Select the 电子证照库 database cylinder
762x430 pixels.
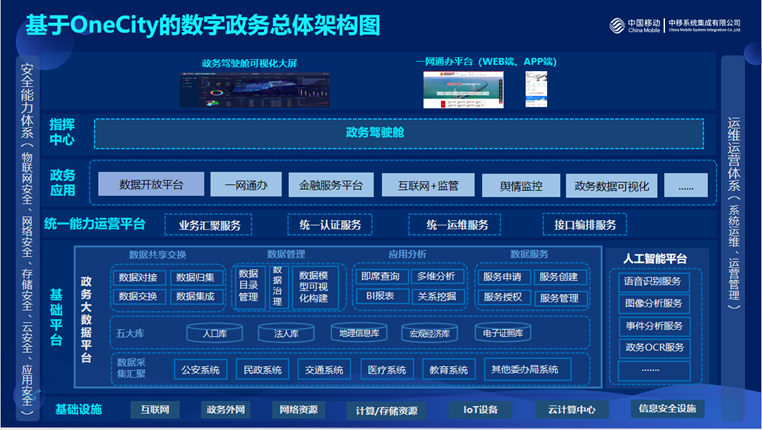click(x=503, y=332)
